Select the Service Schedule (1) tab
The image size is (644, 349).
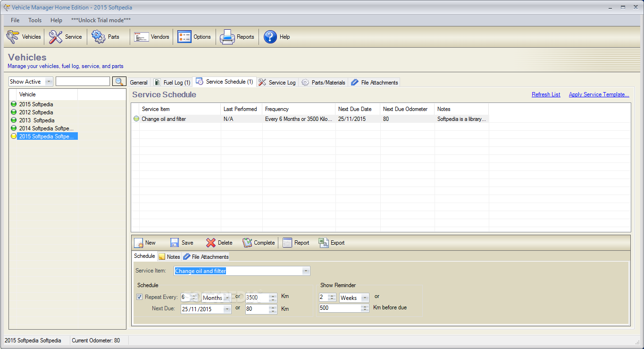pyautogui.click(x=225, y=82)
